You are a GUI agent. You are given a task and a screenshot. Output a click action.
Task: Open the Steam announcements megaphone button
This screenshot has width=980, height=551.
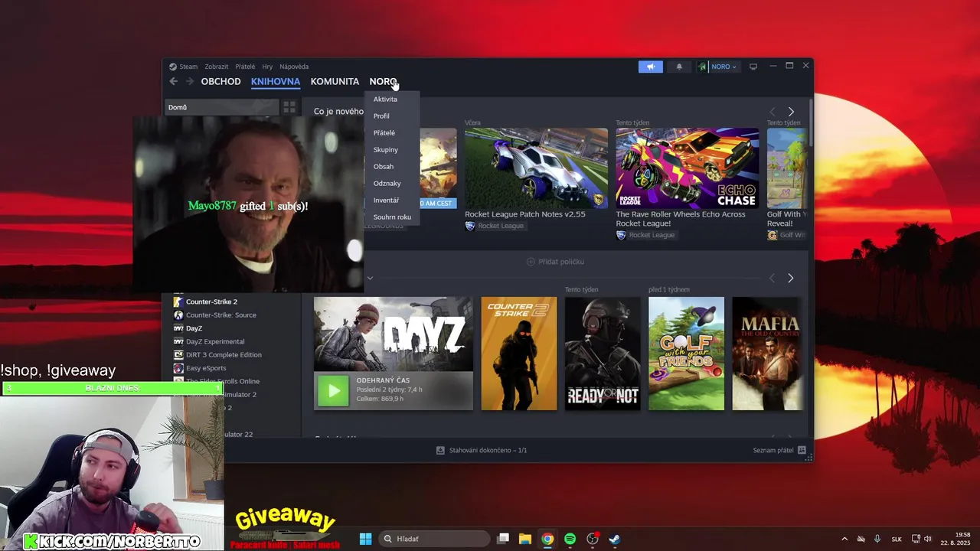click(x=651, y=67)
